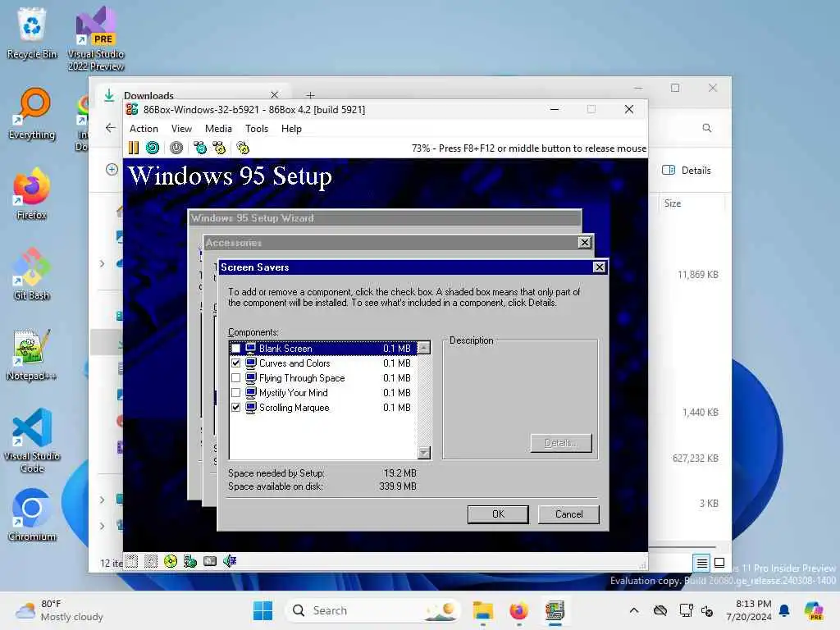This screenshot has height=630, width=840.
Task: Close the Screen Savers dialog
Action: pyautogui.click(x=600, y=267)
